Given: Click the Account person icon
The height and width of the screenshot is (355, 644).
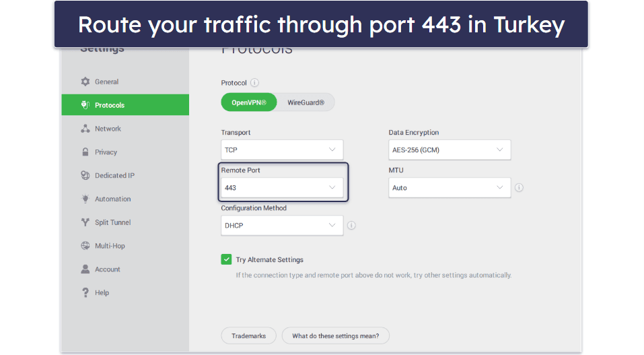Looking at the screenshot, I should pos(85,269).
